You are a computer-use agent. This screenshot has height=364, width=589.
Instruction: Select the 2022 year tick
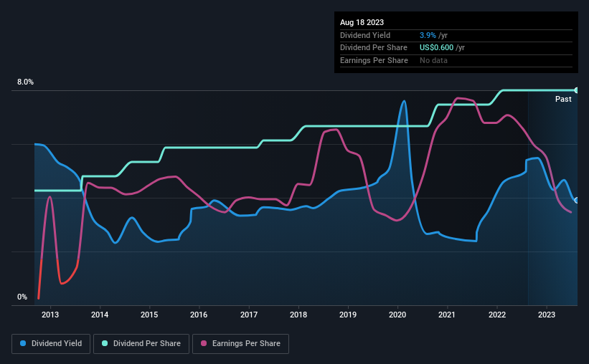[497, 315]
